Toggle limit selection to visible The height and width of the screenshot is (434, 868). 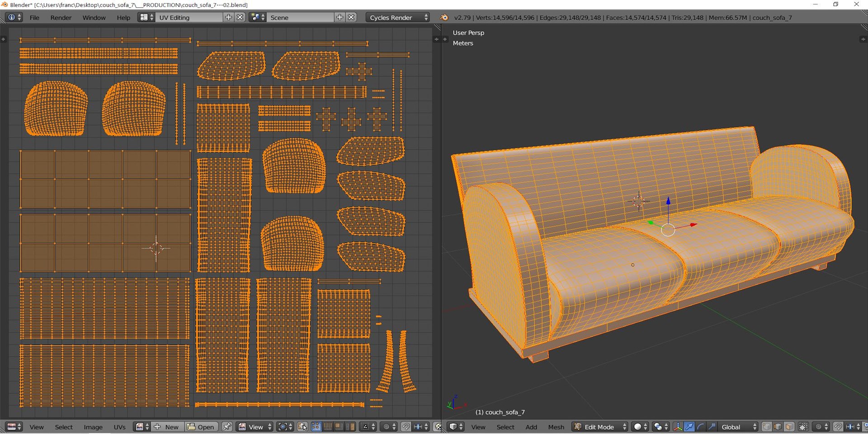point(803,427)
